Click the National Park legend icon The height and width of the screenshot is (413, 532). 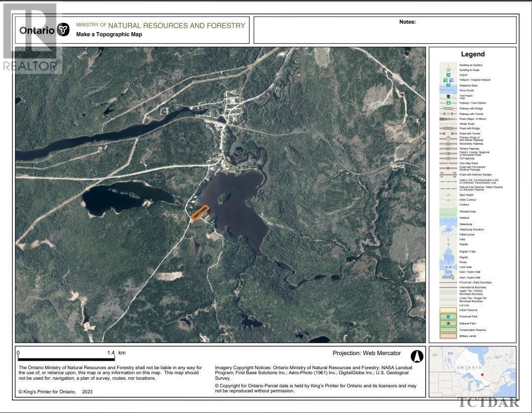pyautogui.click(x=448, y=323)
